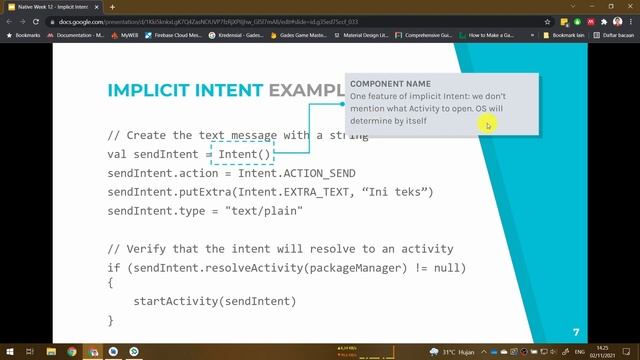Click the IMPLICIT INTENT slide title
Screen dimensions: 640x360
185,90
